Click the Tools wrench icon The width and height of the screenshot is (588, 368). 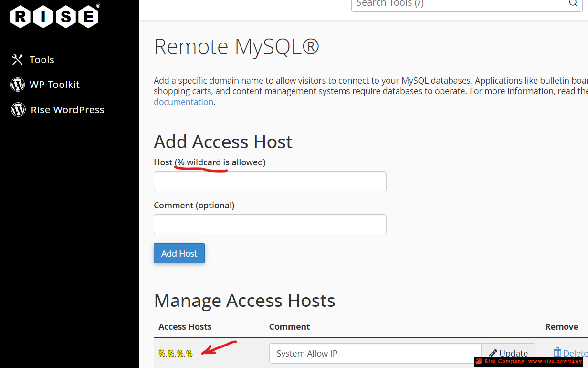tap(18, 60)
